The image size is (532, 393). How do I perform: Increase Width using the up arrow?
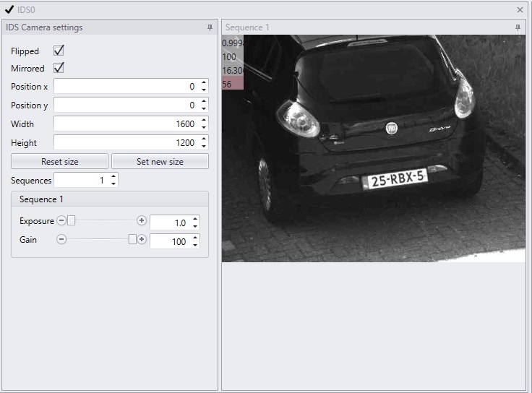tap(204, 120)
